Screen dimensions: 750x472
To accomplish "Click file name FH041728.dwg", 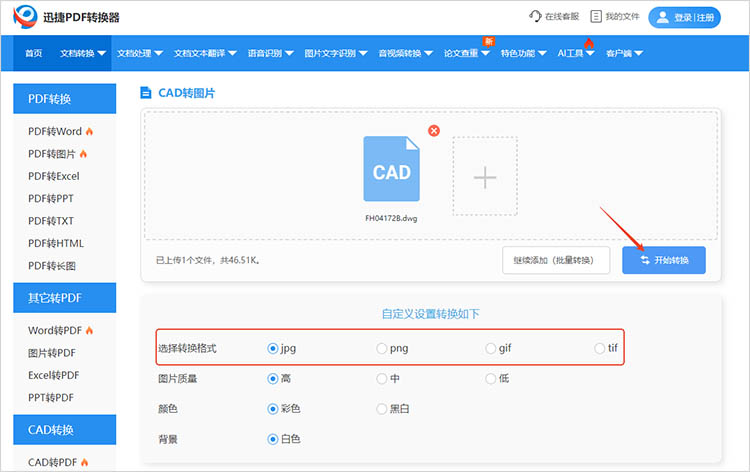I will (391, 218).
